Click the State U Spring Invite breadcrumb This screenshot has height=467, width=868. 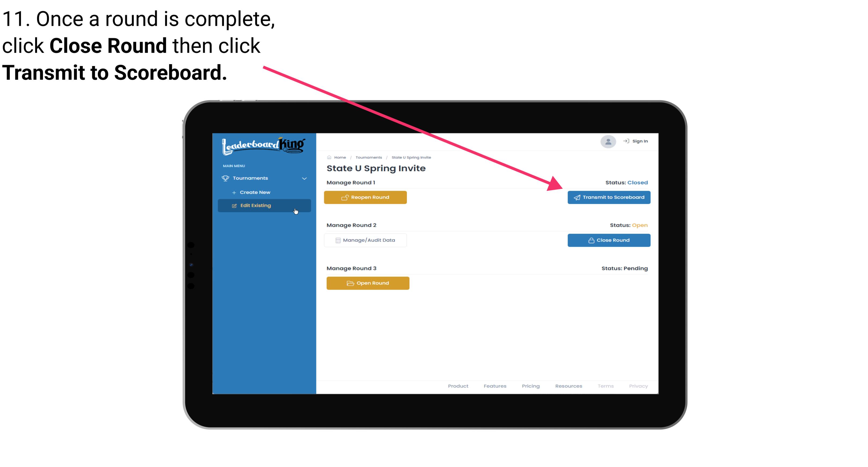(411, 157)
